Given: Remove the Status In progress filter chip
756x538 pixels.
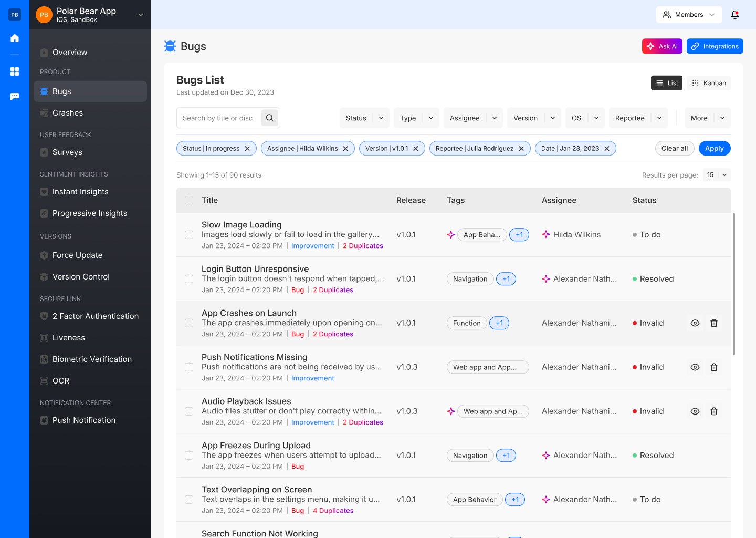Looking at the screenshot, I should [x=247, y=149].
